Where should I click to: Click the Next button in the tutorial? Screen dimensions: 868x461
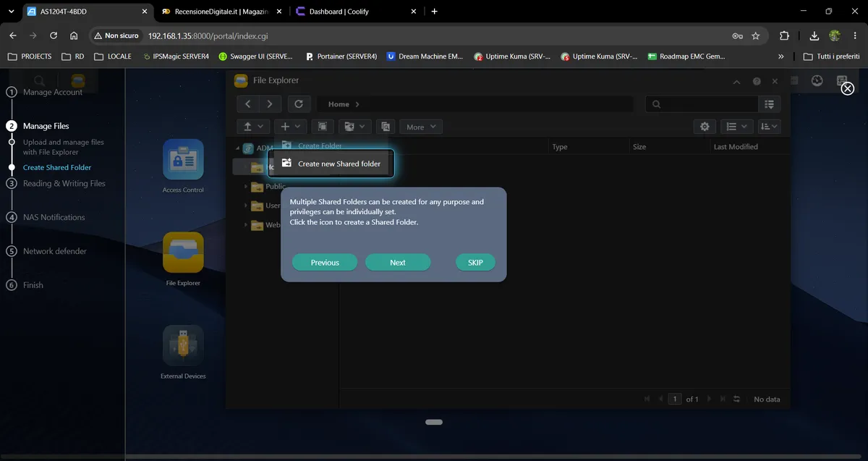coord(398,262)
